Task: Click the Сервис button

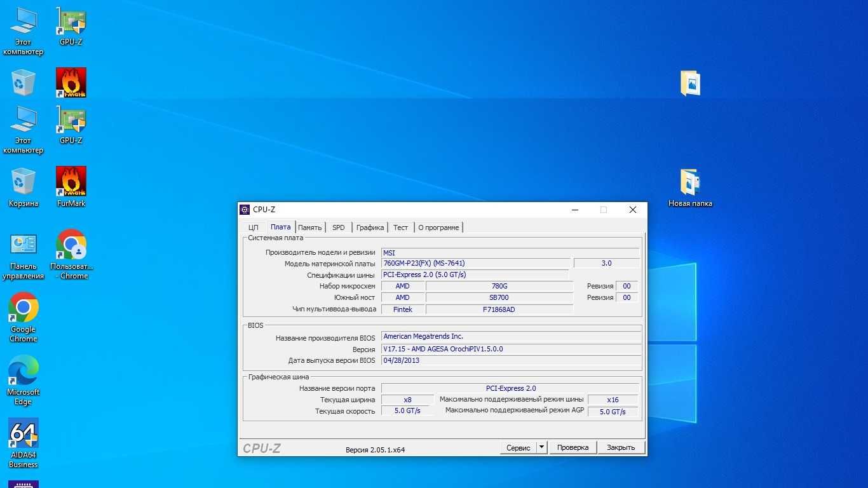Action: tap(519, 447)
